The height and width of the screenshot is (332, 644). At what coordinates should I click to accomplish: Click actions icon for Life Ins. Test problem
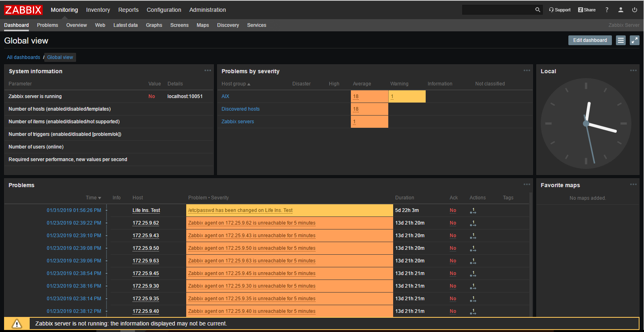(473, 211)
